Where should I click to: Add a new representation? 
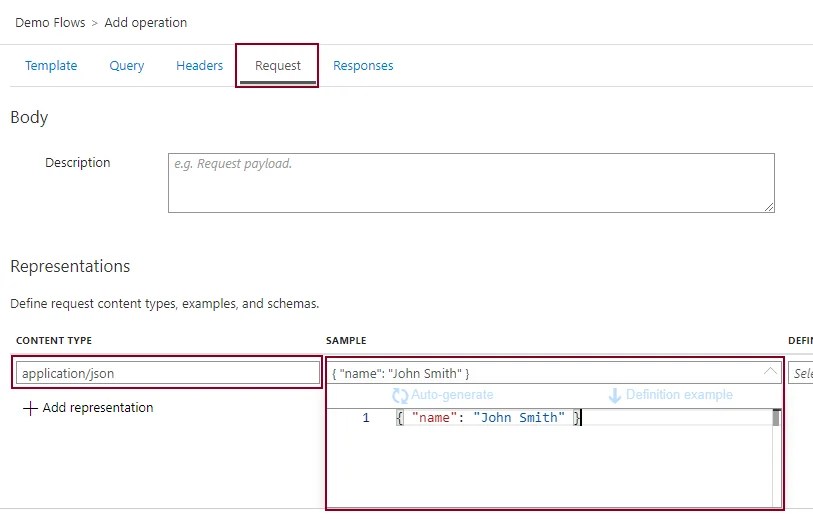pyautogui.click(x=88, y=408)
